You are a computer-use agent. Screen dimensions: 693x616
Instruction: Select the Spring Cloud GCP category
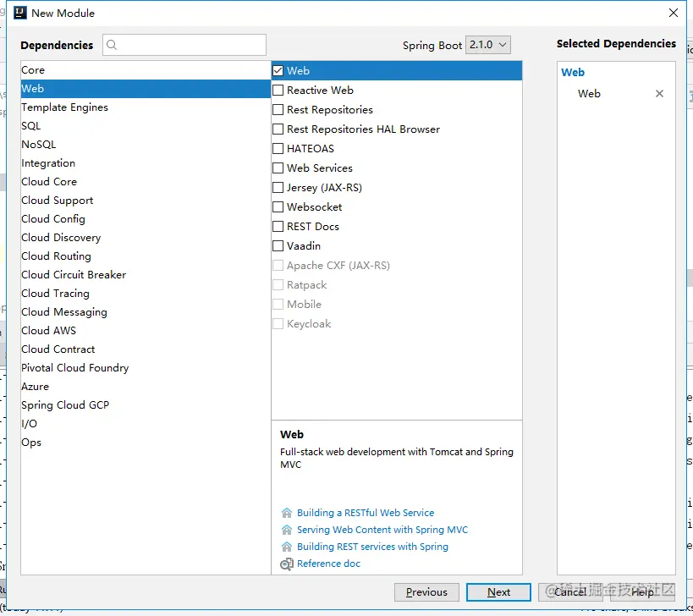(146, 404)
